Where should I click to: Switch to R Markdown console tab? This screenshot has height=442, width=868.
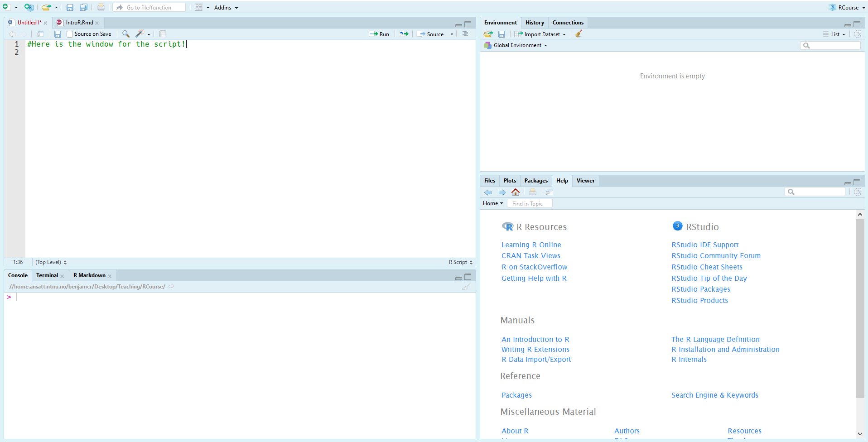89,275
